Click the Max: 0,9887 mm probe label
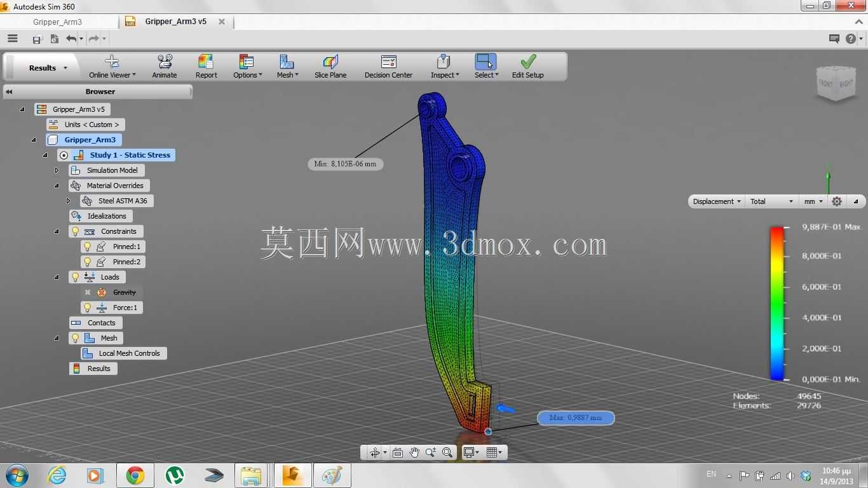Screen dimensions: 868x488 coord(576,417)
